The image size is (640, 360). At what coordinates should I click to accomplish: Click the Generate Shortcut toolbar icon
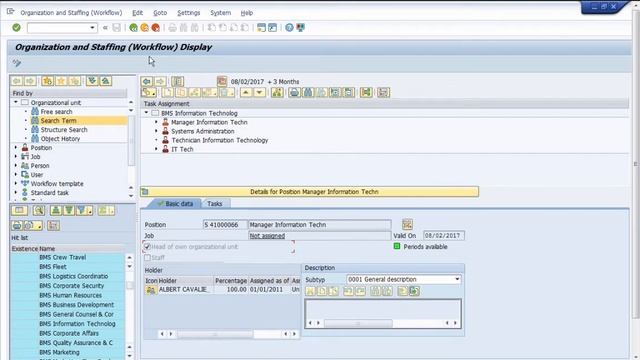(272, 27)
